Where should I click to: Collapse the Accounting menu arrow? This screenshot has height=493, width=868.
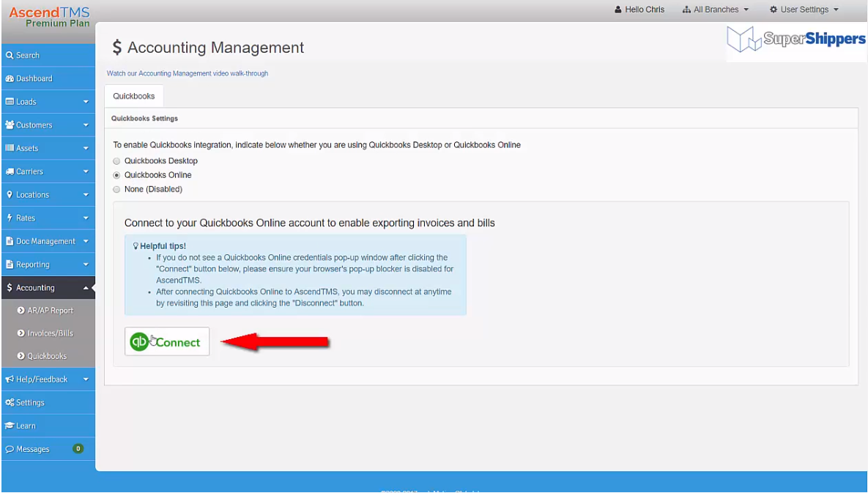86,288
